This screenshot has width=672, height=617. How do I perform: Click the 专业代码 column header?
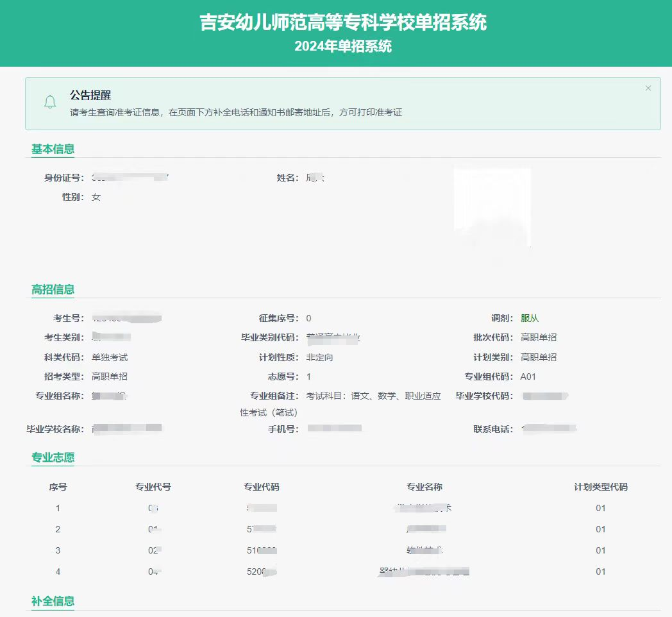[261, 487]
